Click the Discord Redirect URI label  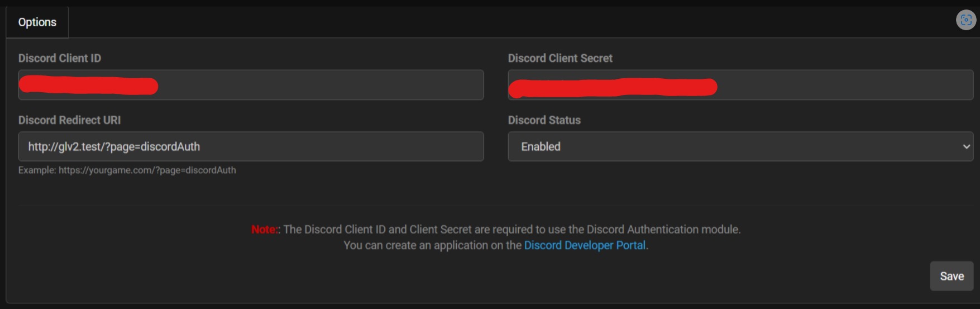69,120
